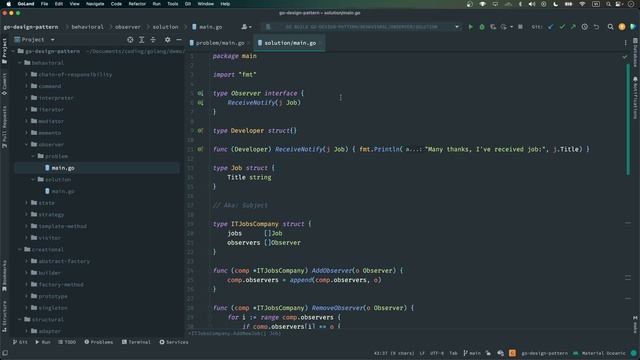Click the 'observer' breadcrumb in navigation bar
The width and height of the screenshot is (640, 360).
[x=128, y=27]
